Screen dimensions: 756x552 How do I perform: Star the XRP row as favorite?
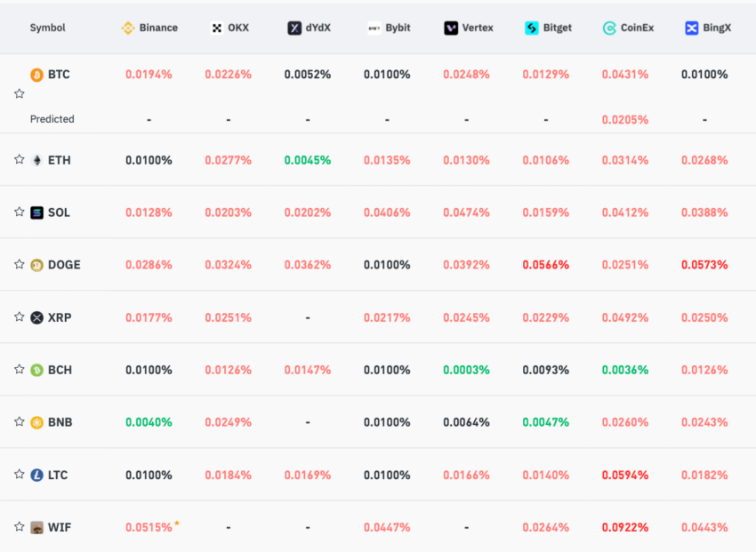20,317
